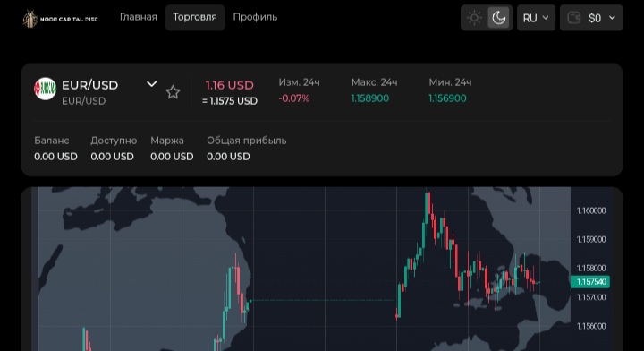Click the EUR/USD pair title

(90, 85)
